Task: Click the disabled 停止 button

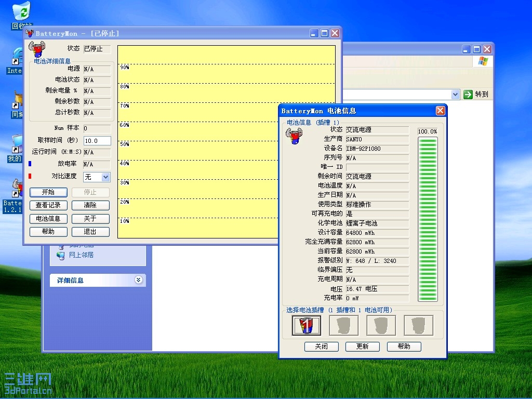Action: [x=90, y=192]
